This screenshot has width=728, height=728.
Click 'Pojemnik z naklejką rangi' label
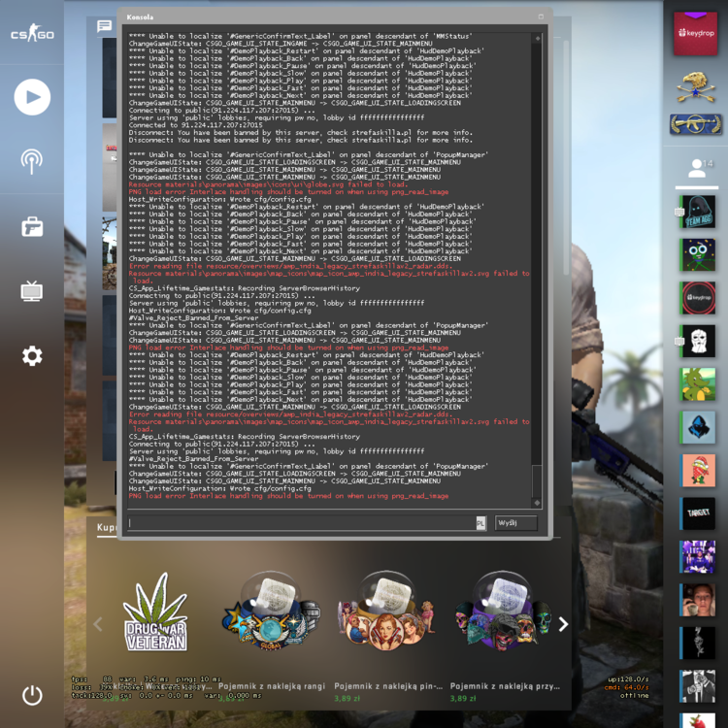272,686
